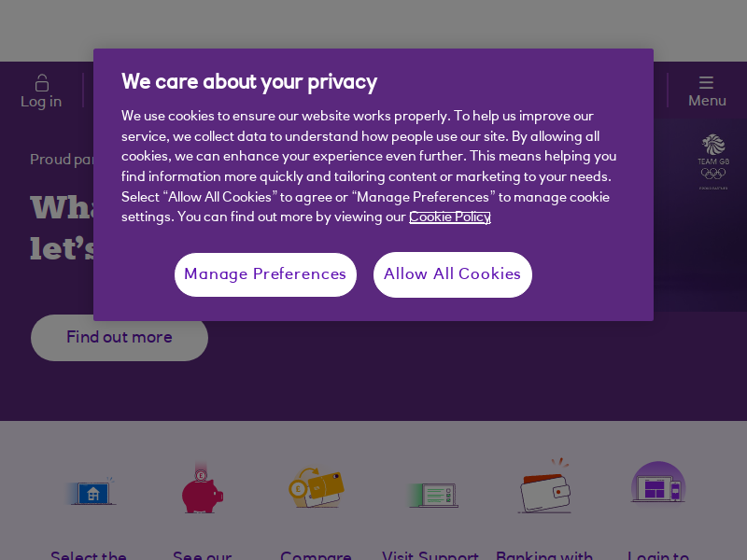The height and width of the screenshot is (560, 747).
Task: Open the hamburger Menu icon
Action: [706, 82]
